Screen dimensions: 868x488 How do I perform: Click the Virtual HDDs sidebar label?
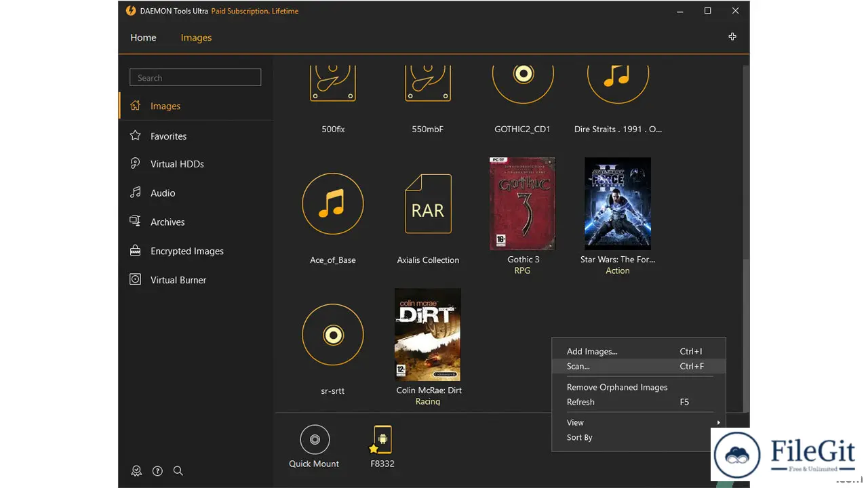point(177,164)
